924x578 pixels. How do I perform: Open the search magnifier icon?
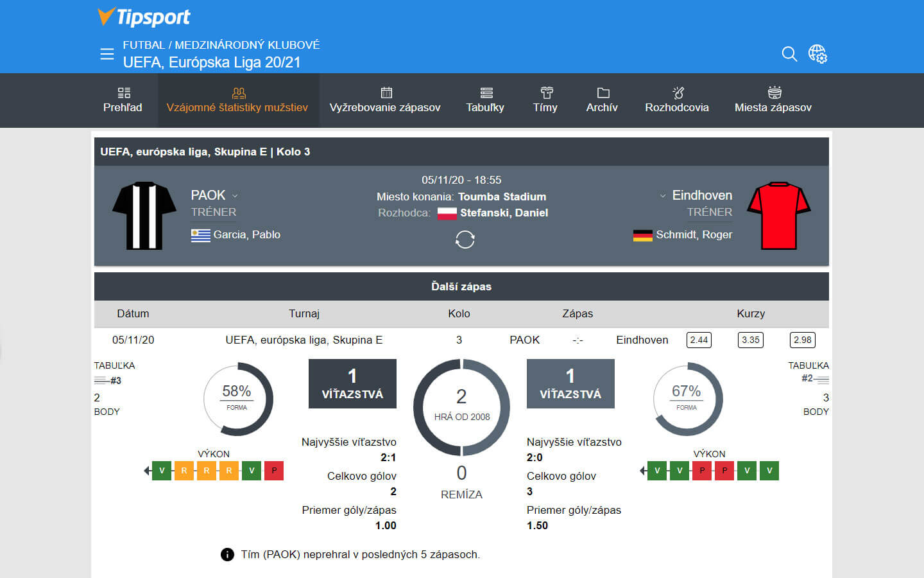tap(789, 54)
